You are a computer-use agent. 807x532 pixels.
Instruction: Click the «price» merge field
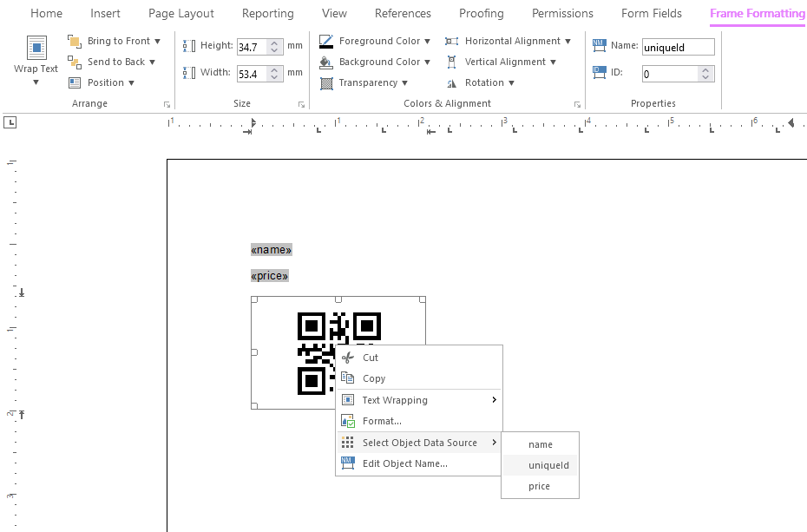270,276
